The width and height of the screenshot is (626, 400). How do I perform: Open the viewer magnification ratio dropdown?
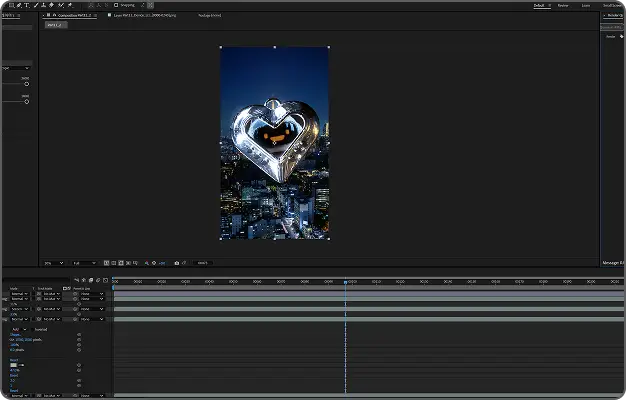click(x=54, y=263)
